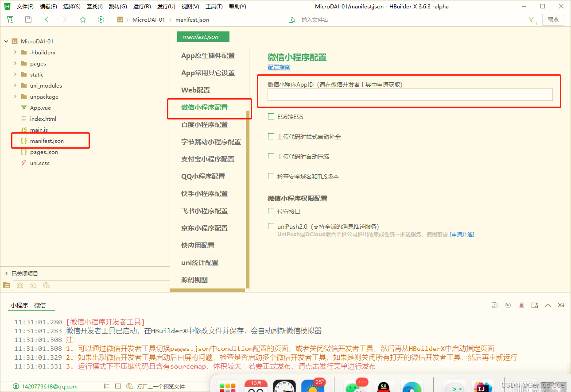
Task: Open the project manager folder tab icon
Action: [x=6, y=285]
